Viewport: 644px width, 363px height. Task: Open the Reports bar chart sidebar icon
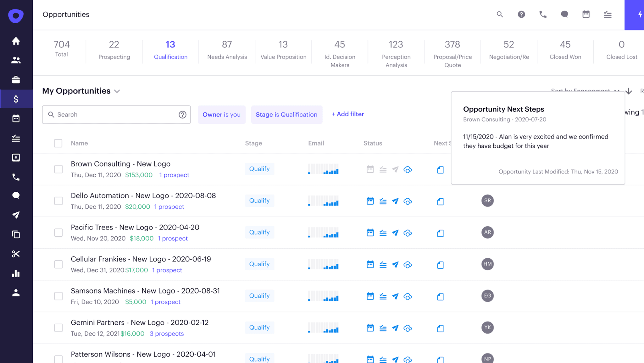[16, 273]
